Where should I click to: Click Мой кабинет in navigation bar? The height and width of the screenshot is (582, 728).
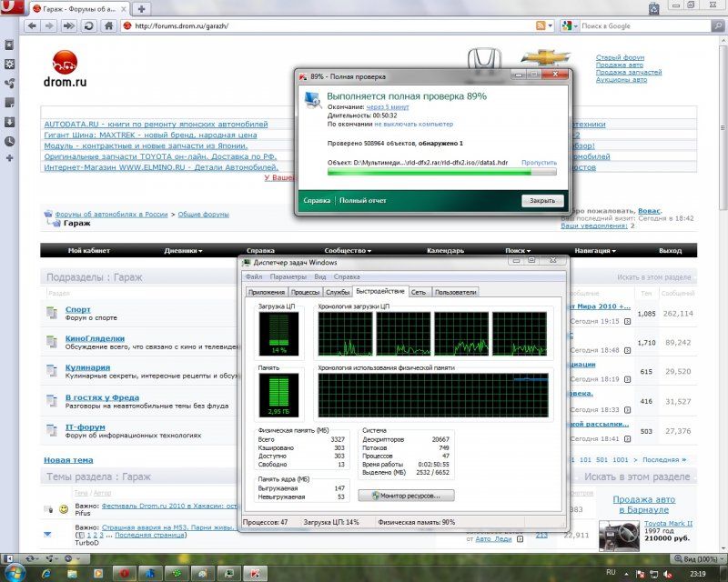tap(88, 251)
